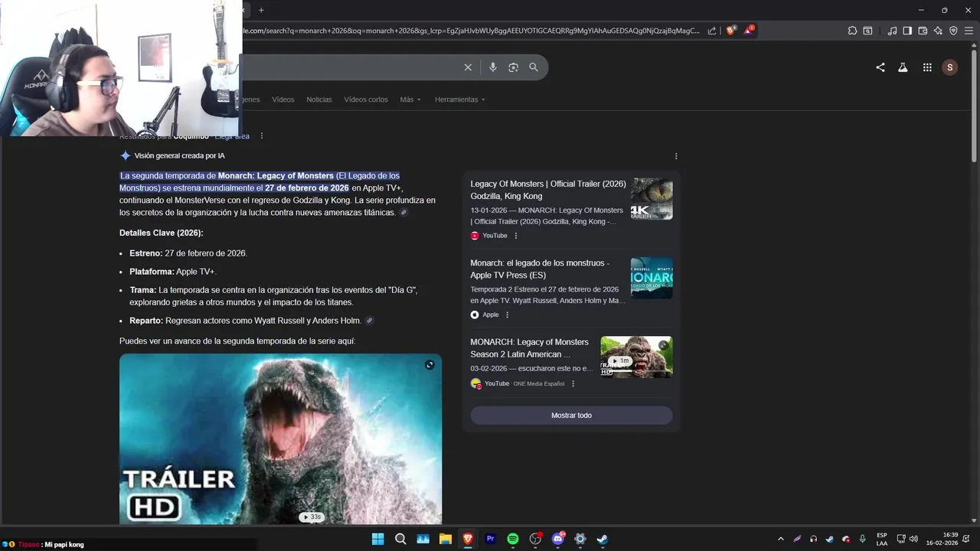Screen dimensions: 980x551
Task: Open Brave Shields lion icon
Action: tap(731, 31)
